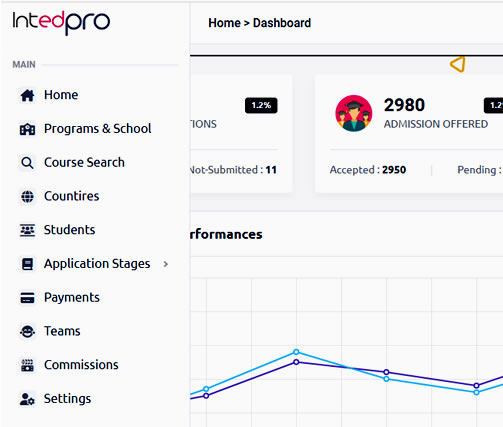
Task: Click Home in the breadcrumb
Action: 224,23
